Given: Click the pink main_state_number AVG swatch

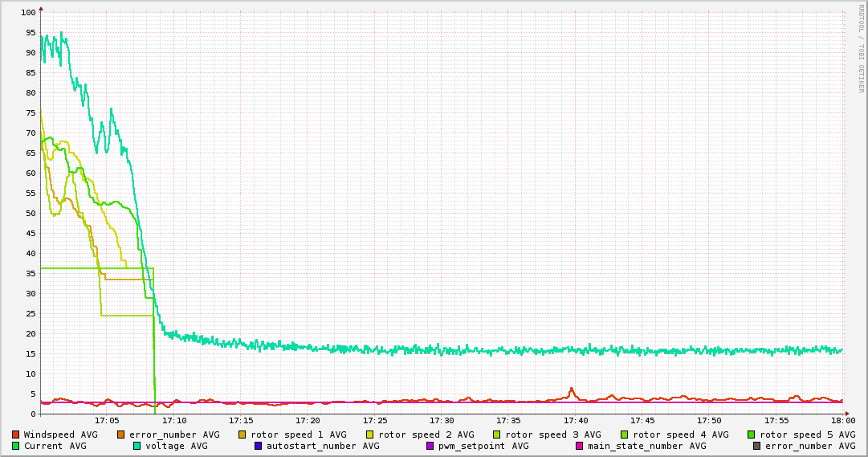Looking at the screenshot, I should click(580, 446).
